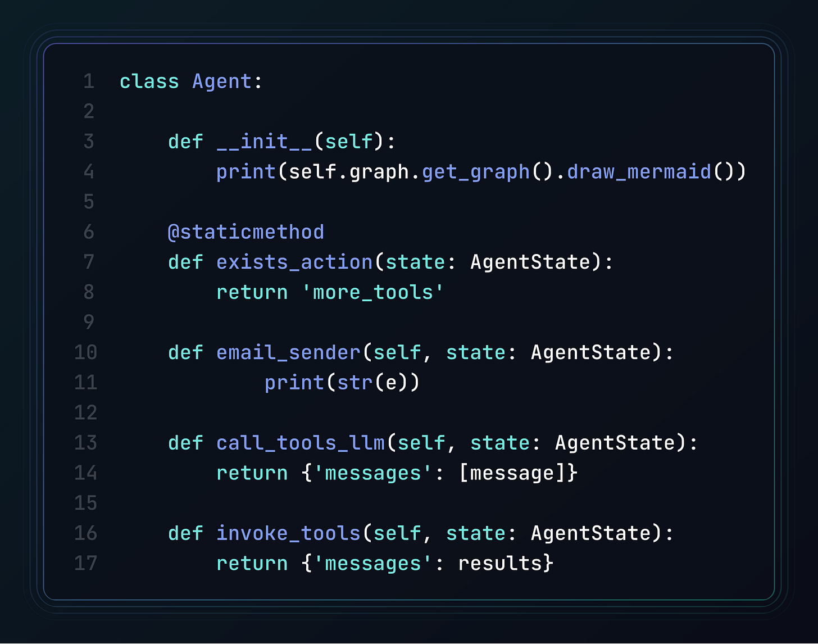This screenshot has width=818, height=644.
Task: Click the "get_graph" method call
Action: [476, 171]
